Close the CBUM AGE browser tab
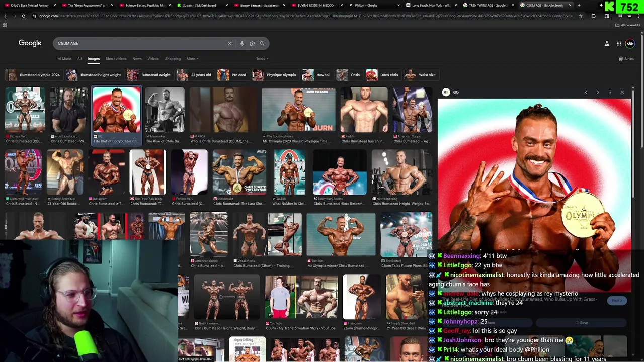Viewport: 644px width, 362px height. point(570,5)
